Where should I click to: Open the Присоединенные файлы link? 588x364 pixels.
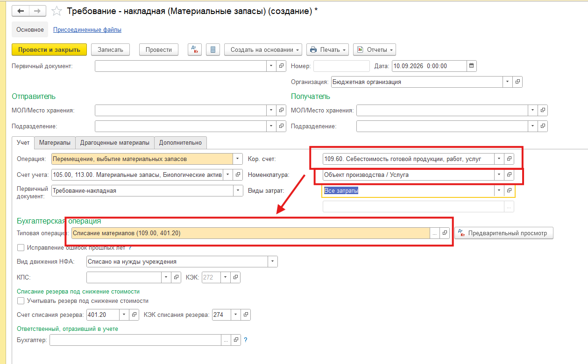click(87, 29)
